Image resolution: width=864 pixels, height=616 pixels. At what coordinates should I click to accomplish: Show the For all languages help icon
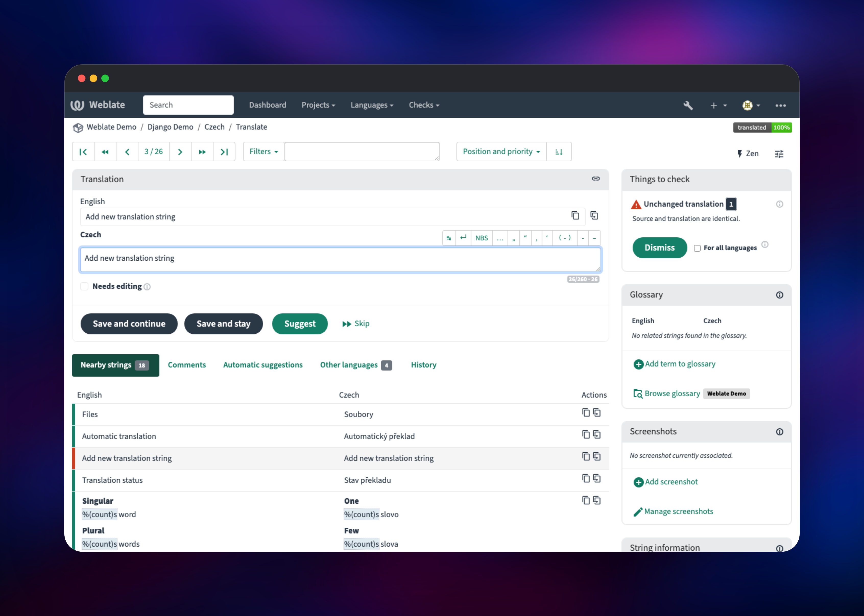pyautogui.click(x=765, y=244)
